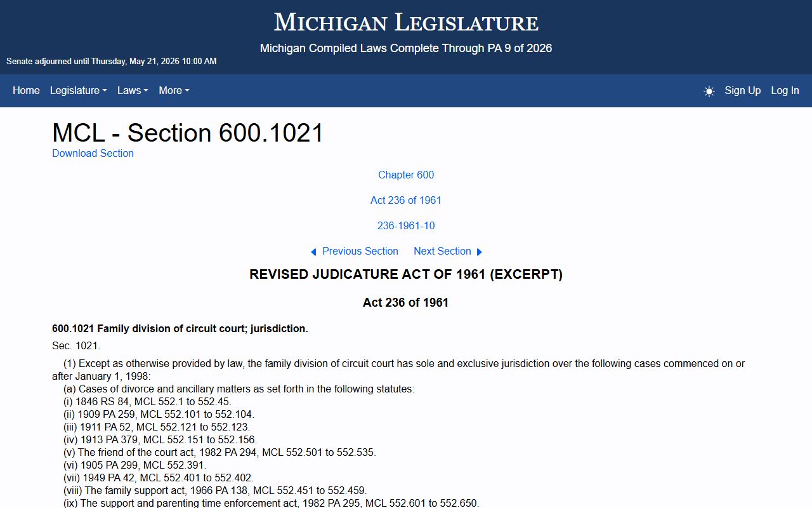Click the Michigan Legislature header title

406,22
